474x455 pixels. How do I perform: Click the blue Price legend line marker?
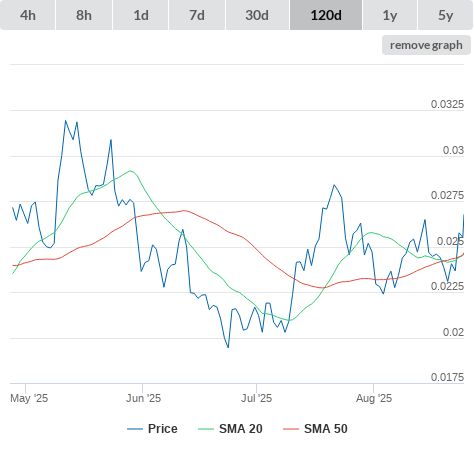(135, 429)
